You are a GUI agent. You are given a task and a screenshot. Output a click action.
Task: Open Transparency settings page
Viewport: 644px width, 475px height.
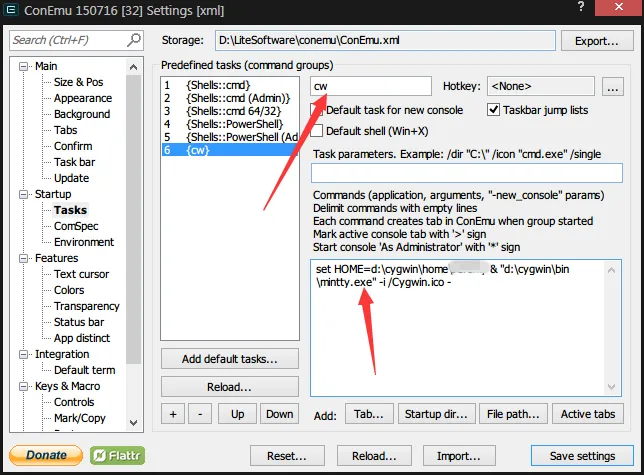point(87,306)
